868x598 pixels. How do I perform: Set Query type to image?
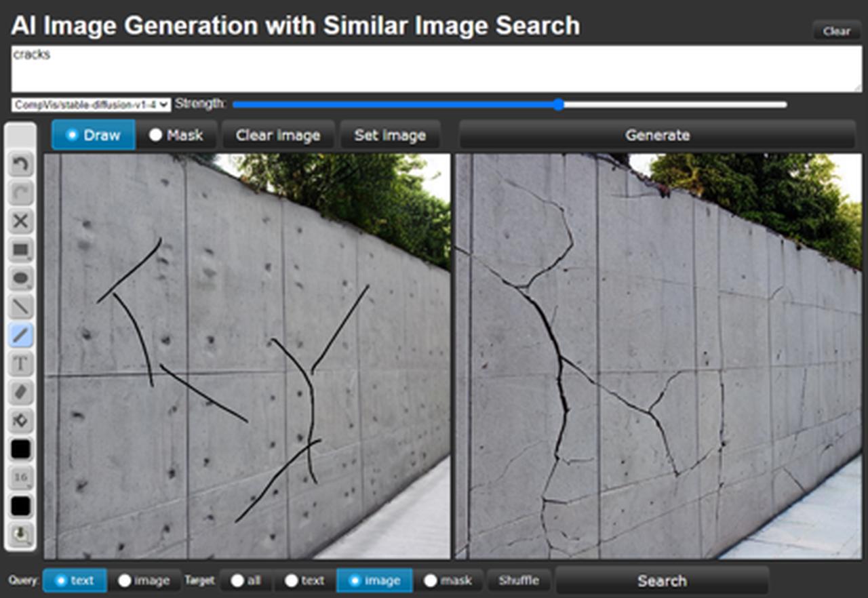coord(144,580)
